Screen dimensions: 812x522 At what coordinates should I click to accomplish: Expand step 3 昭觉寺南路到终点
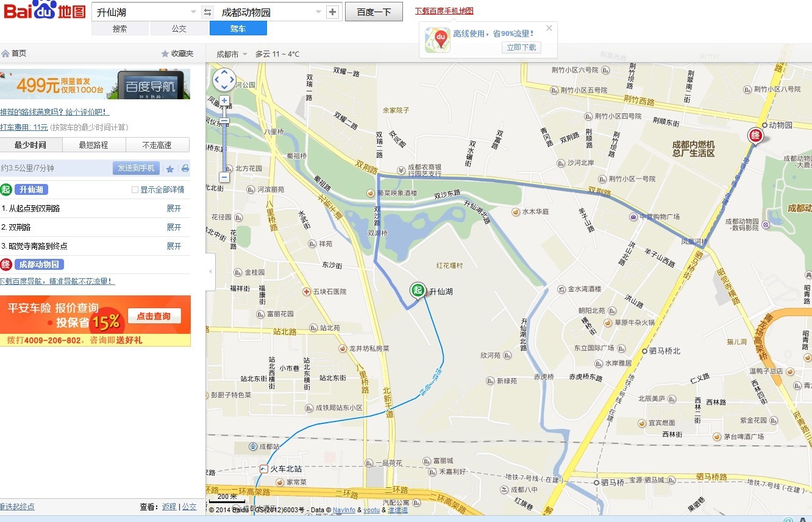coord(174,246)
